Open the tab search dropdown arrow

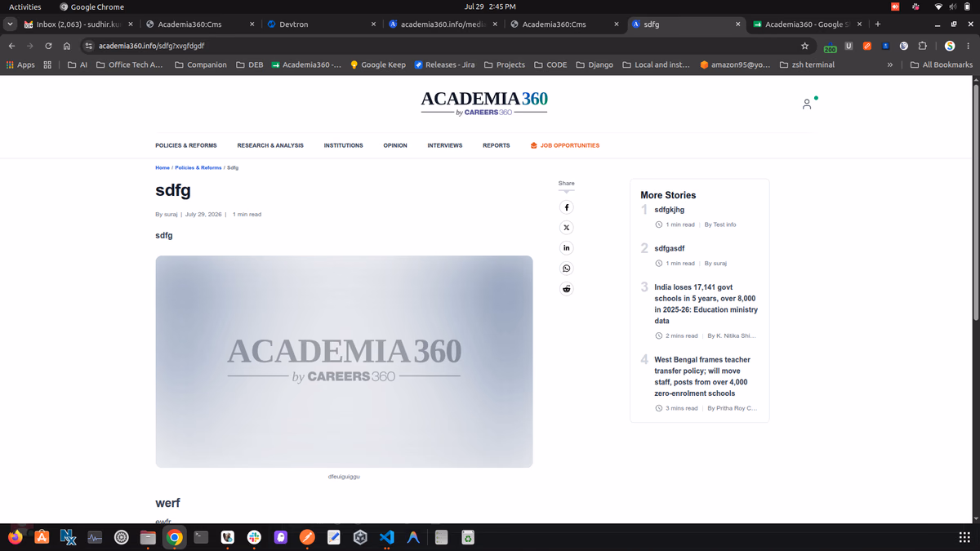coord(10,24)
